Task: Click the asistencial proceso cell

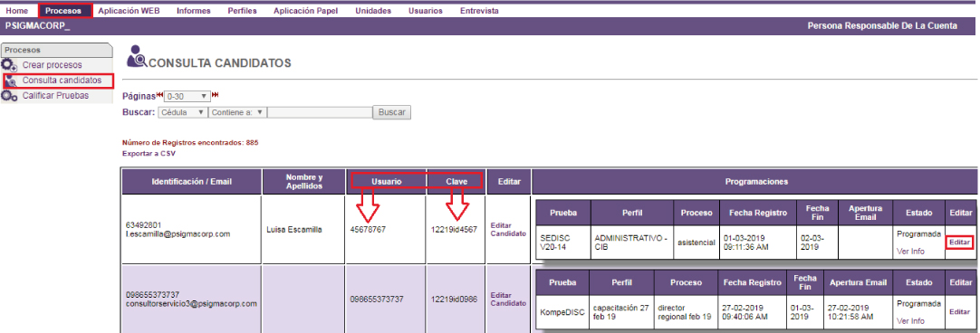Action: pos(697,243)
